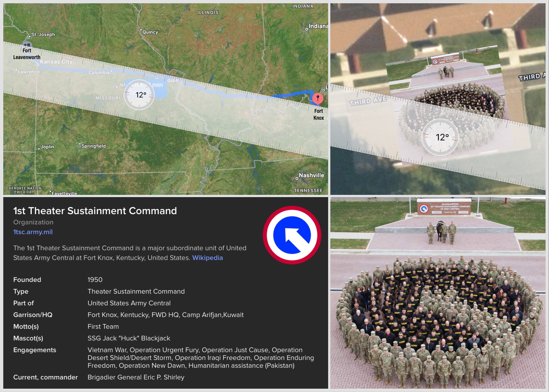Viewport: 549px width, 392px height.
Task: Select the Motto value First Team
Action: click(103, 326)
